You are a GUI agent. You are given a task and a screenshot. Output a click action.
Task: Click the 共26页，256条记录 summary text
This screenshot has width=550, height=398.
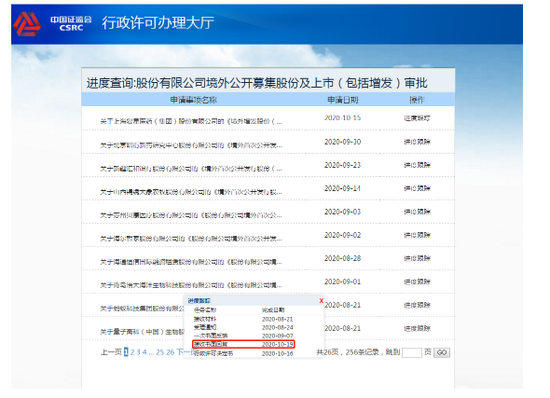[x=348, y=352]
